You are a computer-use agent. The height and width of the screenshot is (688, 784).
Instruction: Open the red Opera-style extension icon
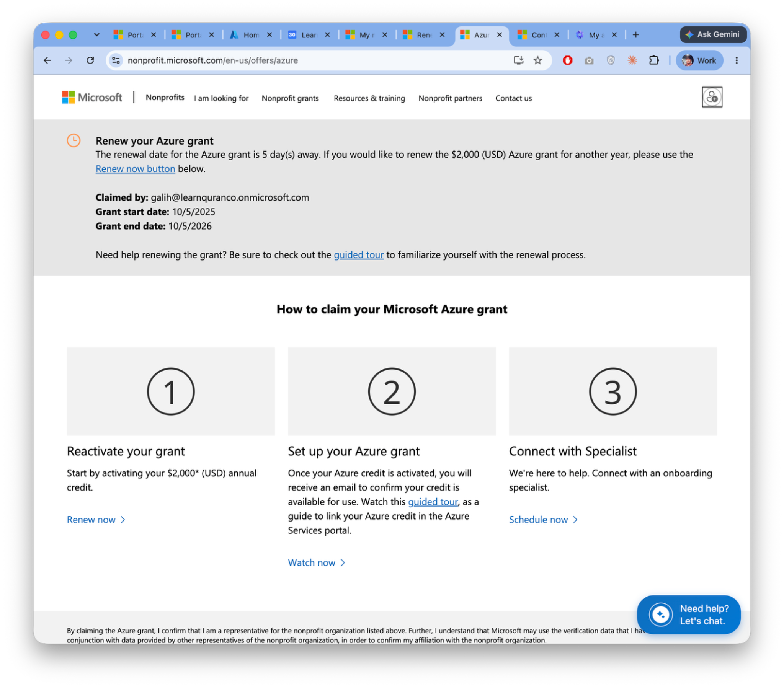[x=567, y=60]
